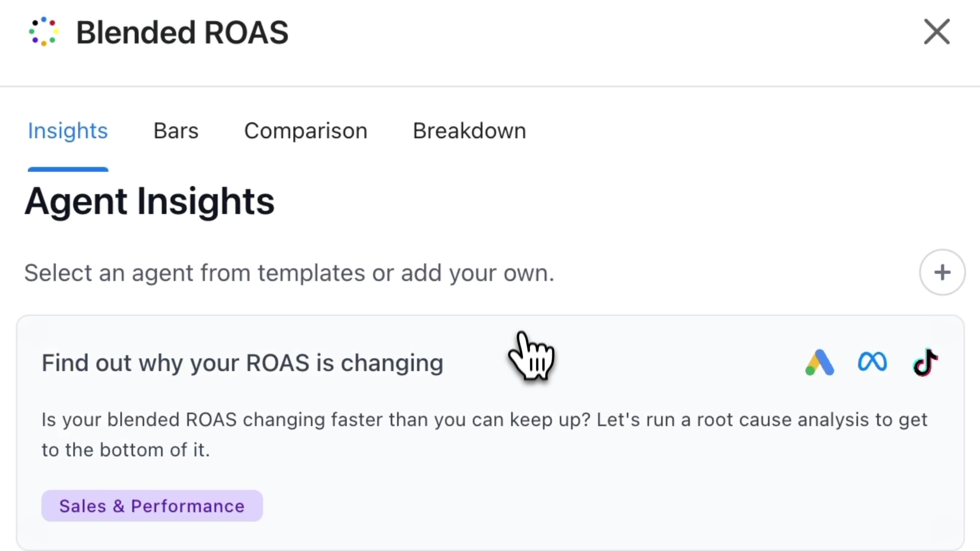
Task: Open 'Find out why your ROAS is changing' title
Action: pyautogui.click(x=242, y=363)
